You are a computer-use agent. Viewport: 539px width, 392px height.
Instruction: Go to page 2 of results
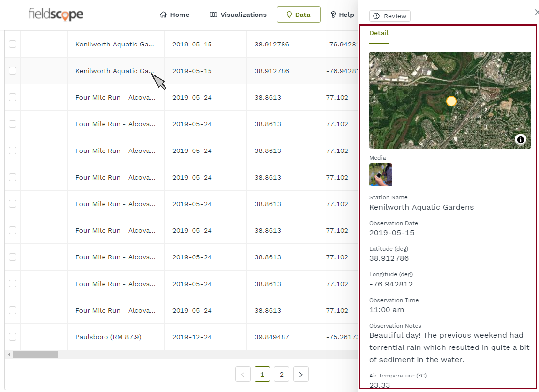281,374
